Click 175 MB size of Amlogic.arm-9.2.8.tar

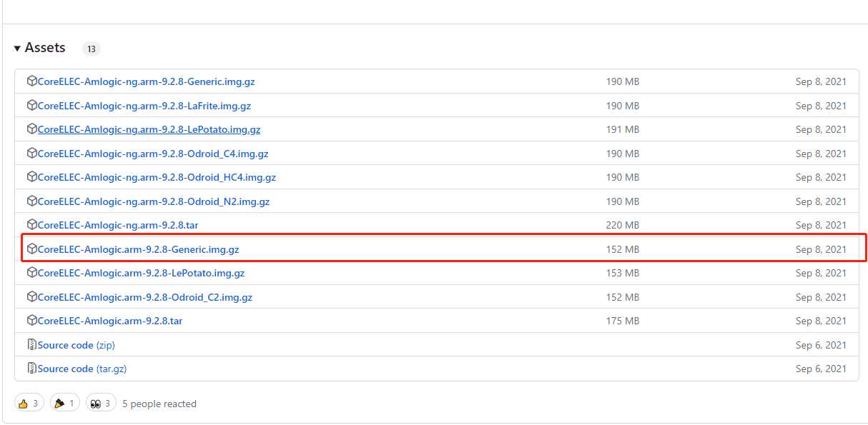coord(623,321)
